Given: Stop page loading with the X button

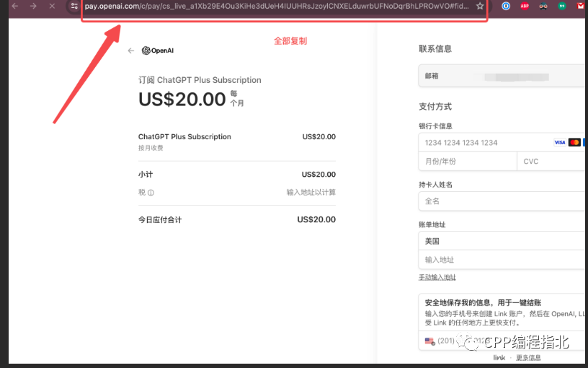Looking at the screenshot, I should click(x=52, y=6).
